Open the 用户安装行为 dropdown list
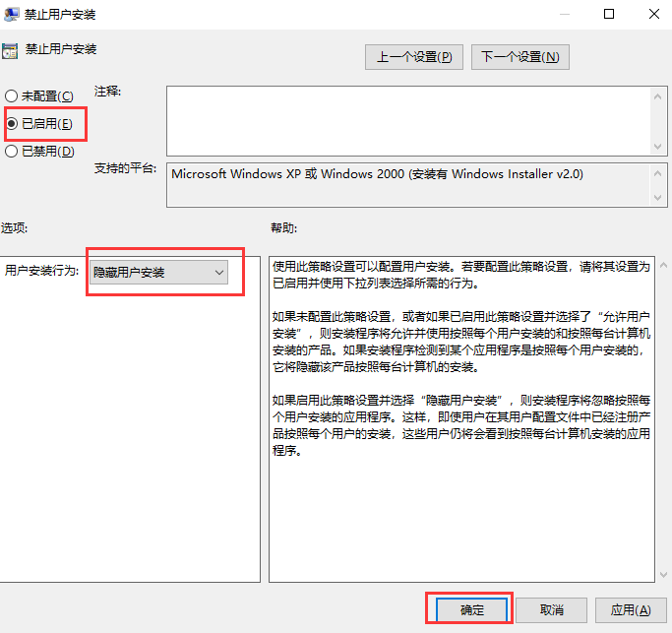 click(x=158, y=272)
